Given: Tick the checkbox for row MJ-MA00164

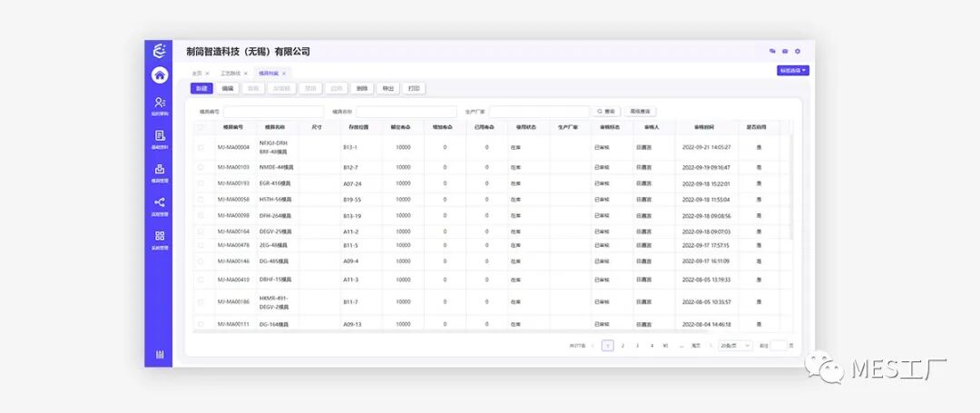Looking at the screenshot, I should coord(201,231).
